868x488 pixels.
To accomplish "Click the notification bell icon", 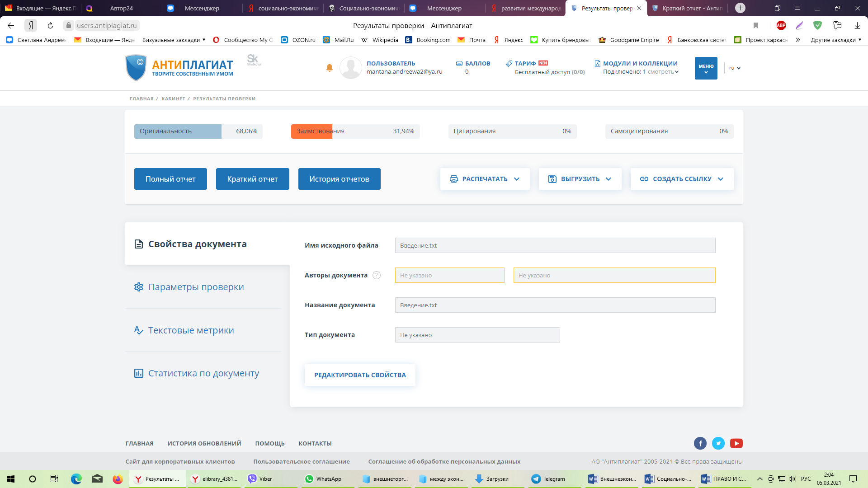I will (x=329, y=68).
